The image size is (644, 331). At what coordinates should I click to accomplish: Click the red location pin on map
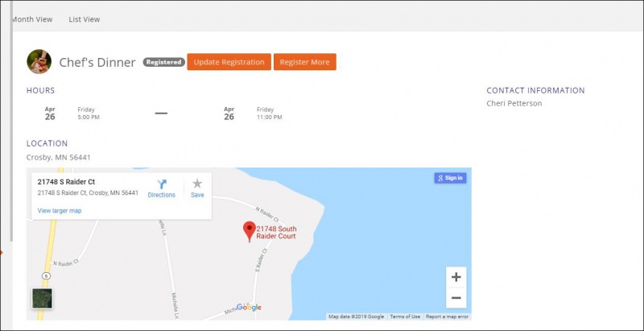249,231
